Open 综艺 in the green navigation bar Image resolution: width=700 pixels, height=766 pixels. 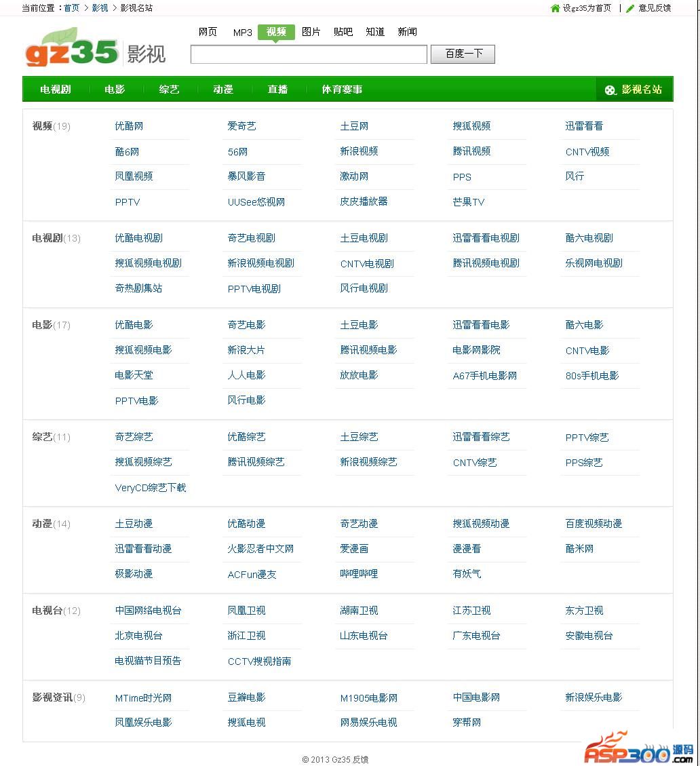pos(169,90)
